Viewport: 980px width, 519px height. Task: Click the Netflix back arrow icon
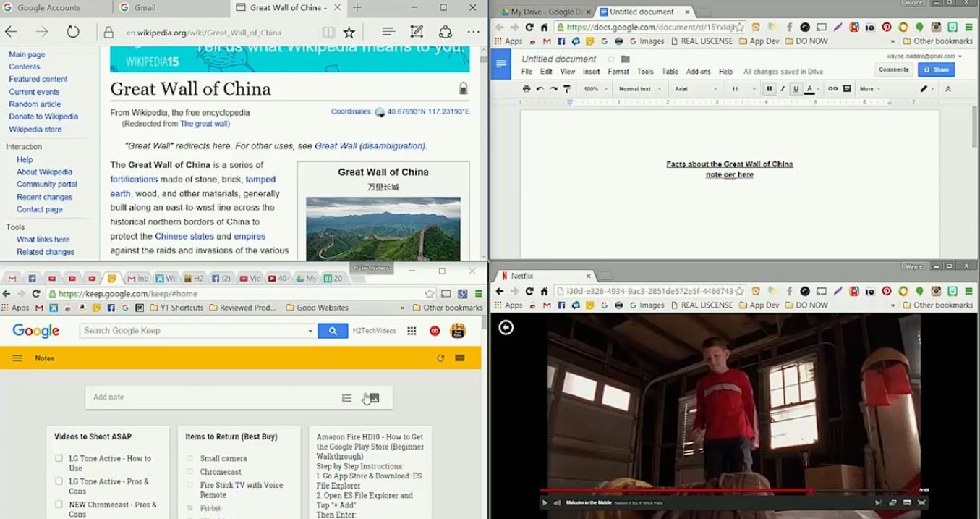point(506,327)
